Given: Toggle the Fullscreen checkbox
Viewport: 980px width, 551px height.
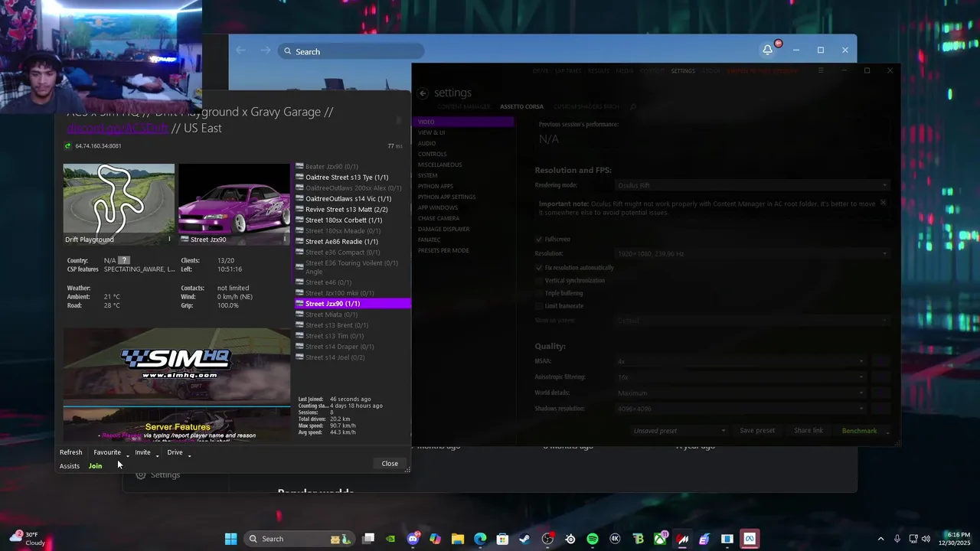Looking at the screenshot, I should click(539, 240).
